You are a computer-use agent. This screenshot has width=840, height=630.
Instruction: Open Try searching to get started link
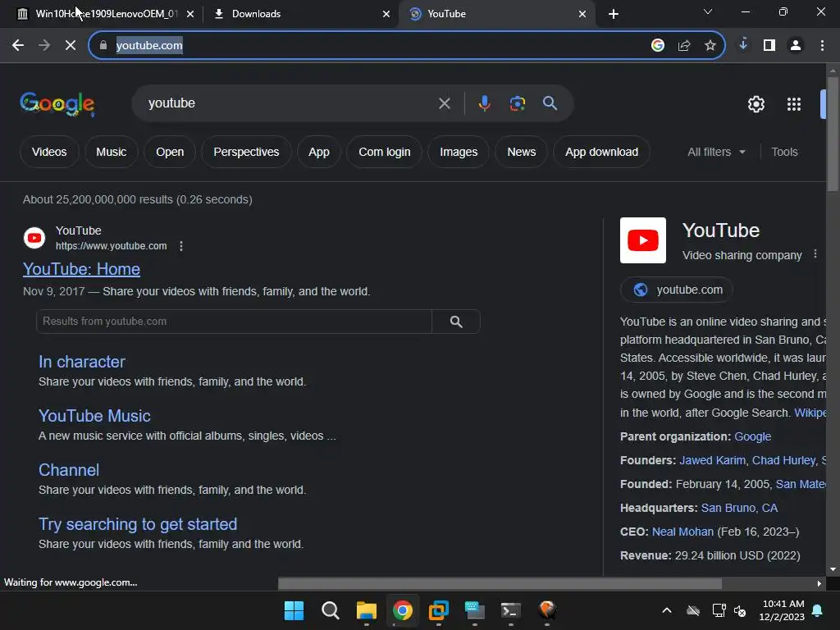pyautogui.click(x=138, y=524)
